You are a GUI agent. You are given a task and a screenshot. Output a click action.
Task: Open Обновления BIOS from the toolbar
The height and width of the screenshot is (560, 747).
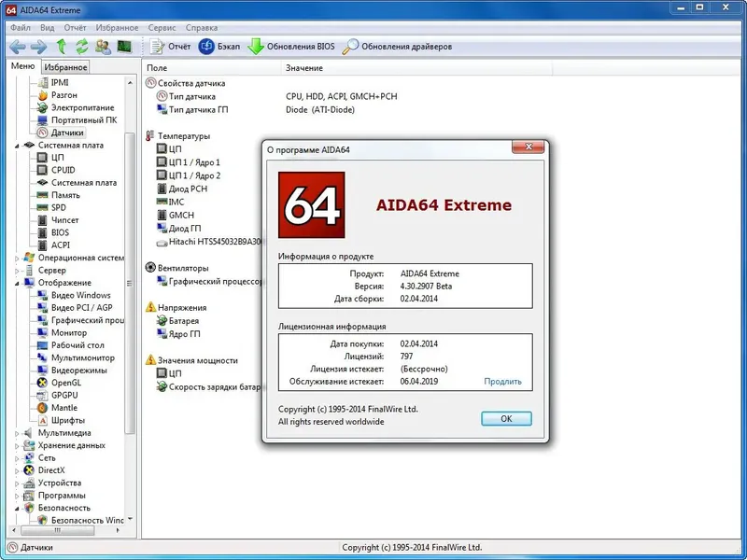(x=291, y=47)
